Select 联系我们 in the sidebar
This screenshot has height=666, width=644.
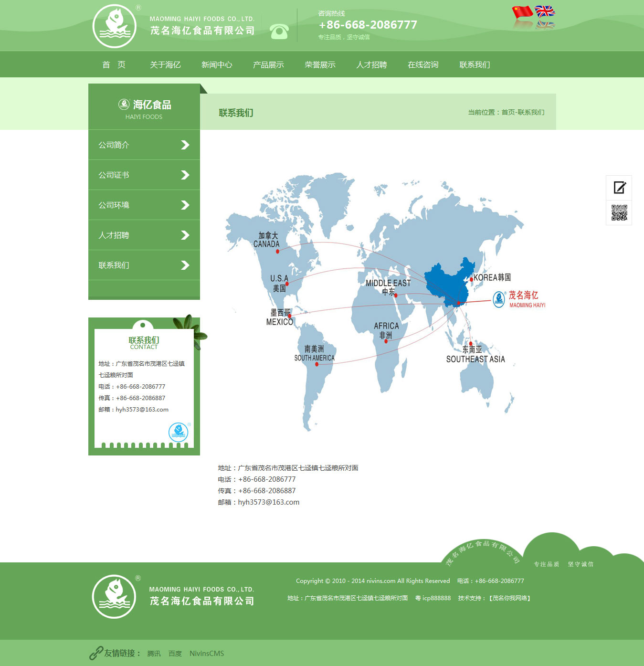pos(114,265)
